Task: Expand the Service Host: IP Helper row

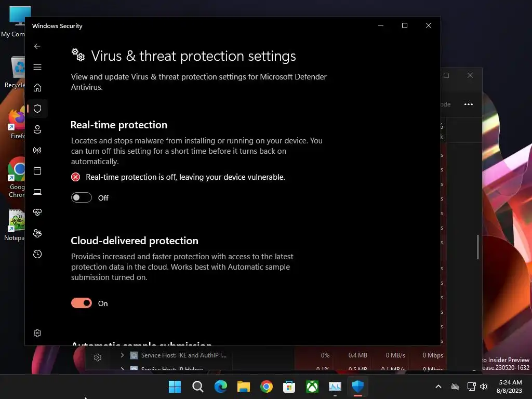Action: 122,369
